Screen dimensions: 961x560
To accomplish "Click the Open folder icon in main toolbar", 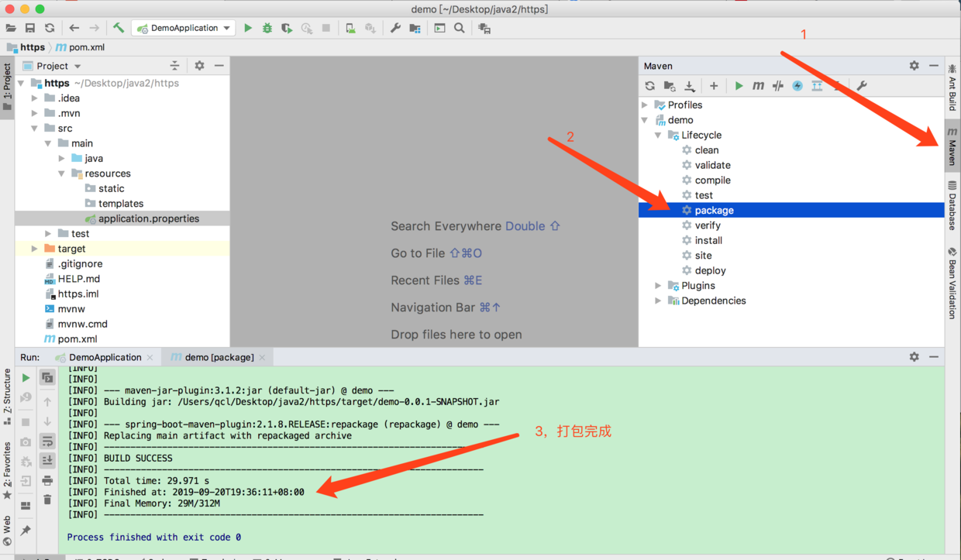I will click(11, 28).
